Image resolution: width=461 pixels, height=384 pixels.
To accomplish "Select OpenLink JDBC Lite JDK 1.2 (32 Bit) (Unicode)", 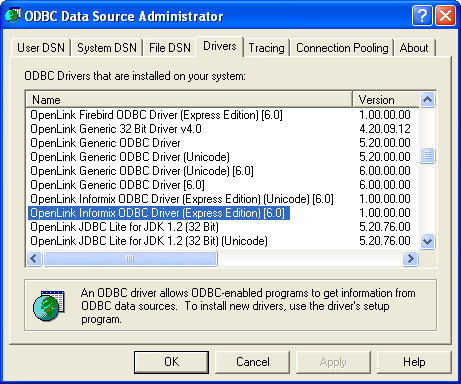I will [x=149, y=241].
